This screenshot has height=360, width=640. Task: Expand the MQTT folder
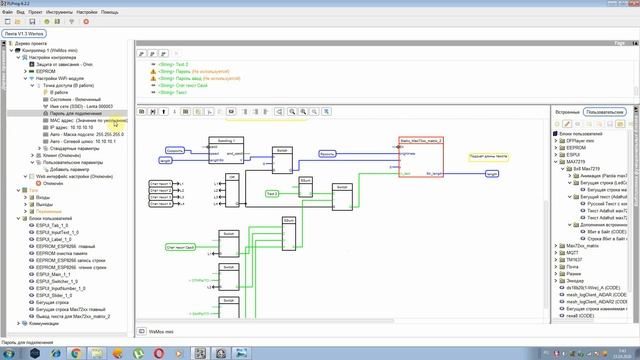pyautogui.click(x=556, y=253)
